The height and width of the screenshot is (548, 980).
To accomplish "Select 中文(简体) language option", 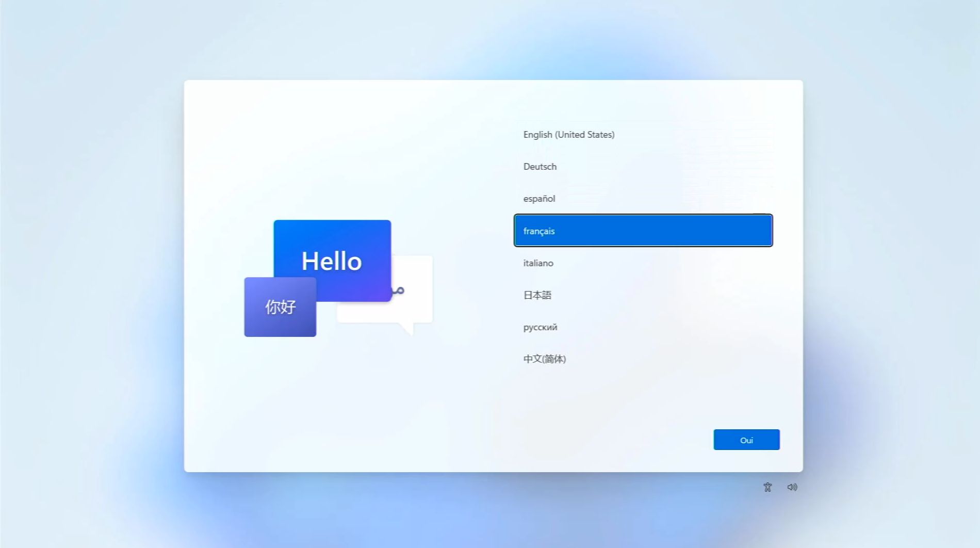I will coord(643,359).
